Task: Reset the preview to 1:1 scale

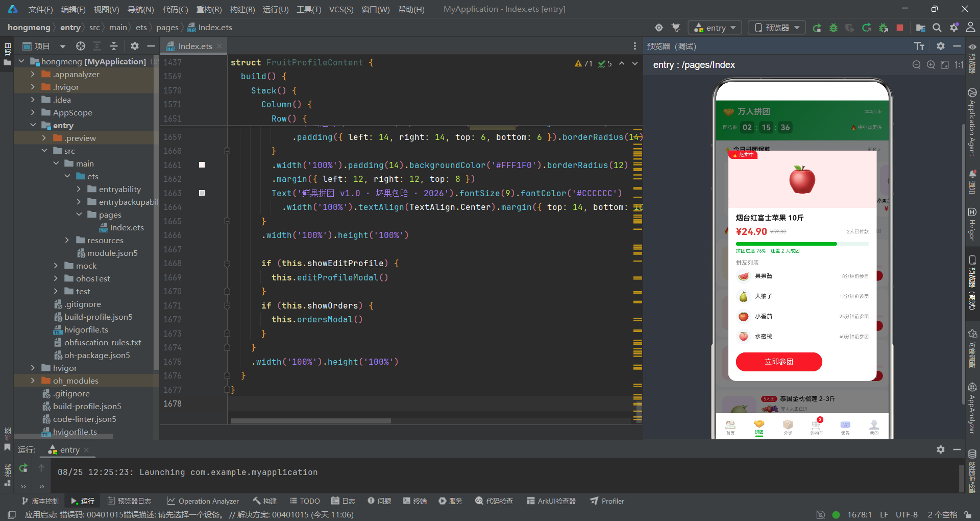Action: click(x=959, y=65)
